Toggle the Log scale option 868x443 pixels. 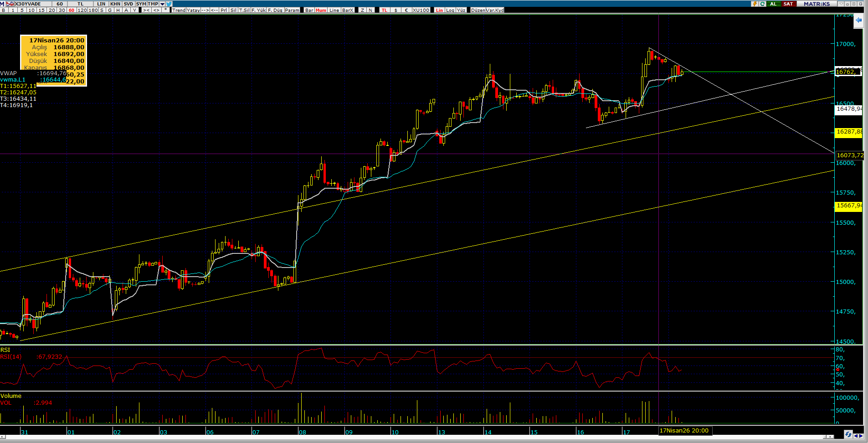point(450,10)
